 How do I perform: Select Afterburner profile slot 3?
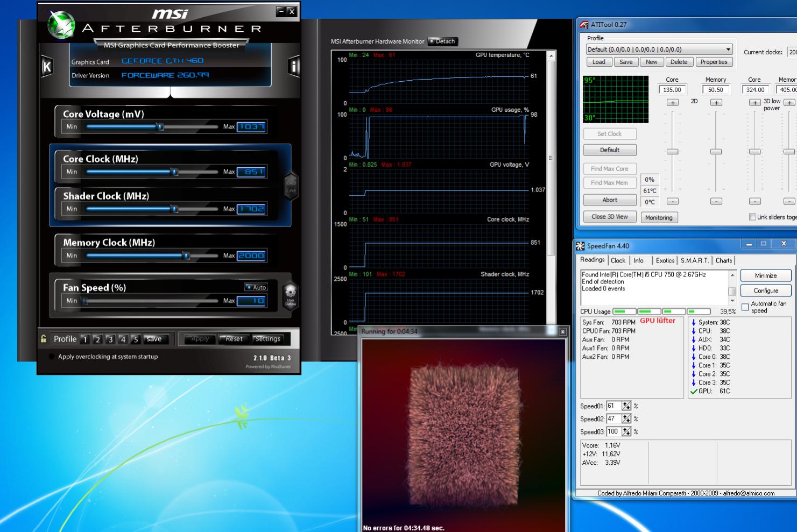click(x=110, y=339)
